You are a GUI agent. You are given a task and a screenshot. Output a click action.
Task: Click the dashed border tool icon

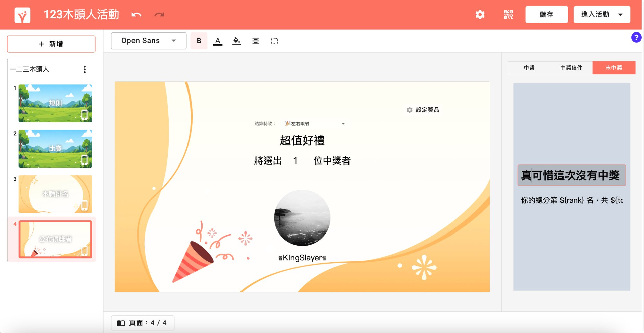[x=274, y=41]
